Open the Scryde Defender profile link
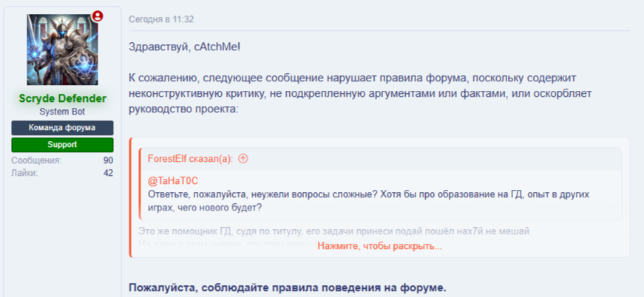 click(x=62, y=98)
